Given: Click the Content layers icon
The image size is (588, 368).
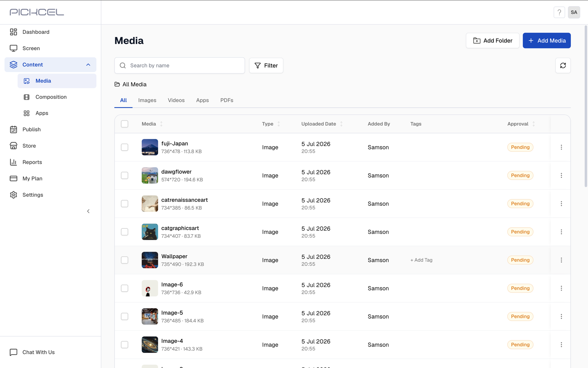Looking at the screenshot, I should [14, 64].
